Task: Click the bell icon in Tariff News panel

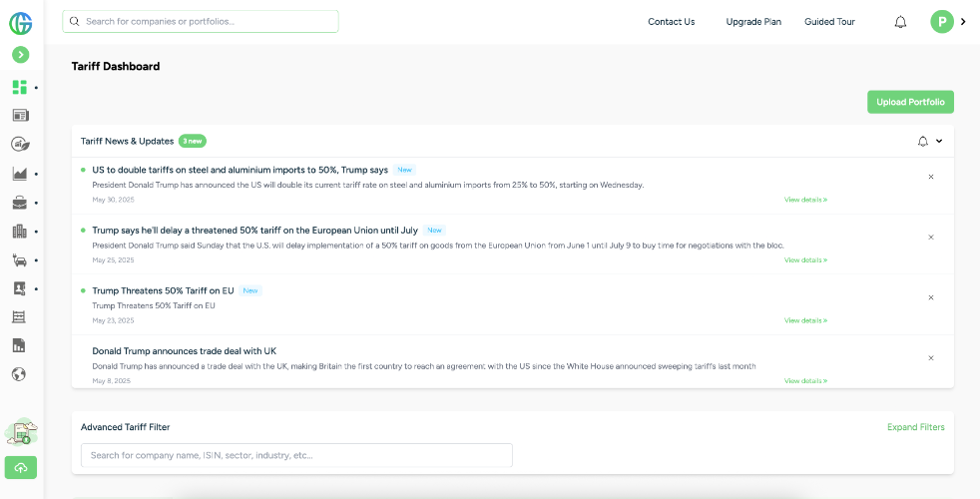Action: [x=922, y=142]
